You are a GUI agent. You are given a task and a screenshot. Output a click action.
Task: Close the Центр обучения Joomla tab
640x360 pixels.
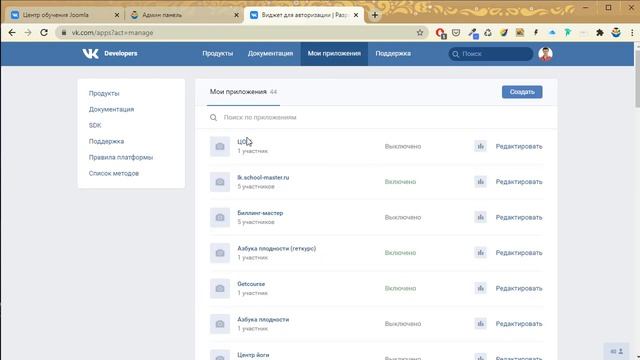tap(117, 15)
